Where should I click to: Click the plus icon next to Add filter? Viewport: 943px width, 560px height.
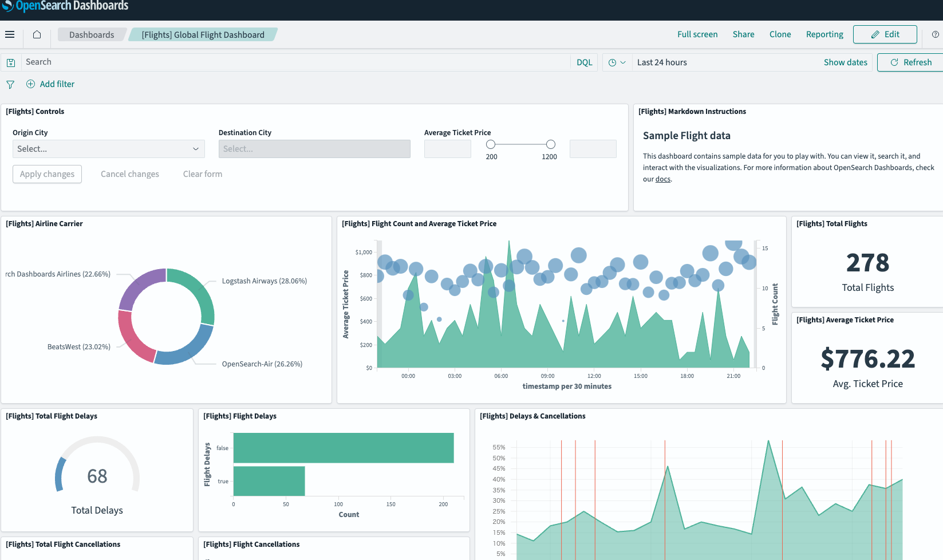30,84
